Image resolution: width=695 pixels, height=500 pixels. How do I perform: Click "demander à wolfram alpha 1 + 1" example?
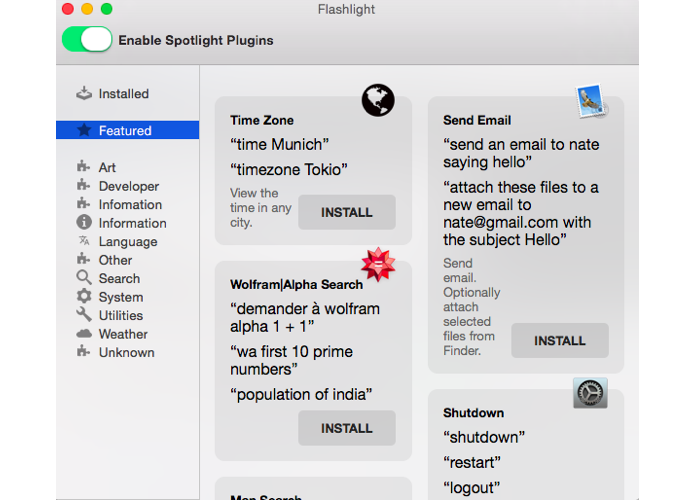[305, 317]
